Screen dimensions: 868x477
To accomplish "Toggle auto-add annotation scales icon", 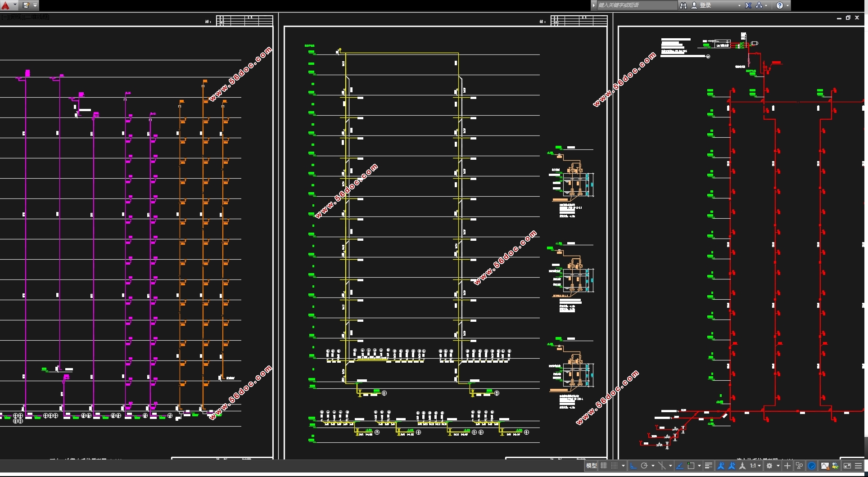I will point(732,466).
